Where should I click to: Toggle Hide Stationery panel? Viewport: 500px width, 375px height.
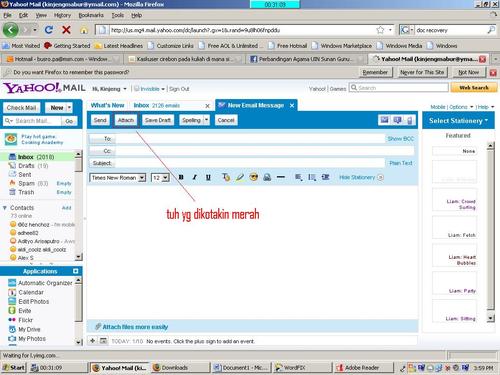361,177
